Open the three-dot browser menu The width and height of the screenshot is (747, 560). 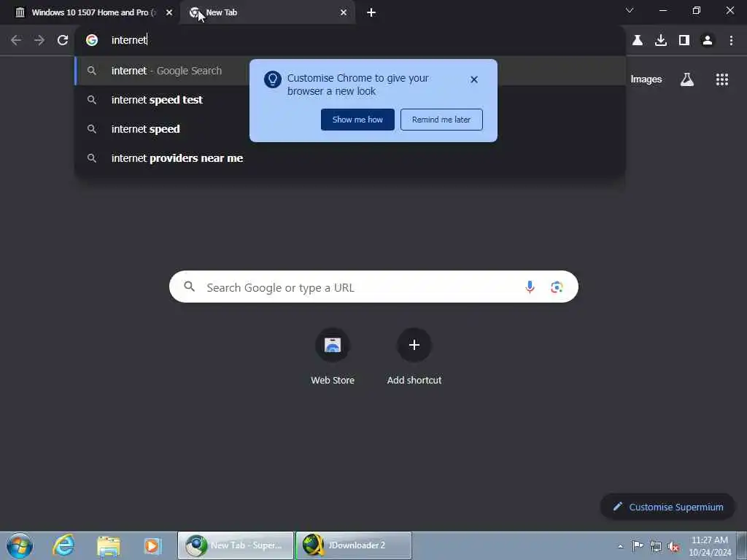[731, 40]
